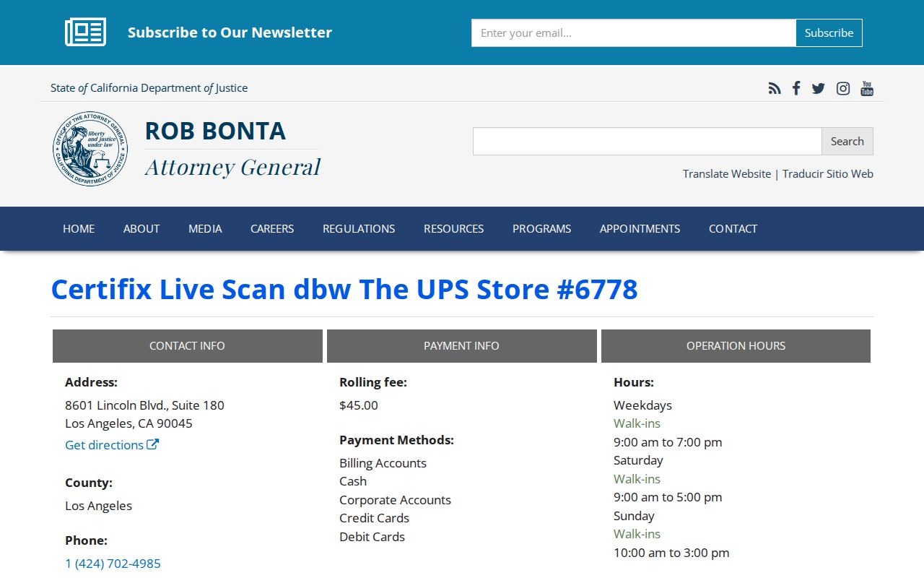Viewport: 924px width, 578px height.
Task: Open the Traducir Sitio Web link
Action: (x=828, y=173)
